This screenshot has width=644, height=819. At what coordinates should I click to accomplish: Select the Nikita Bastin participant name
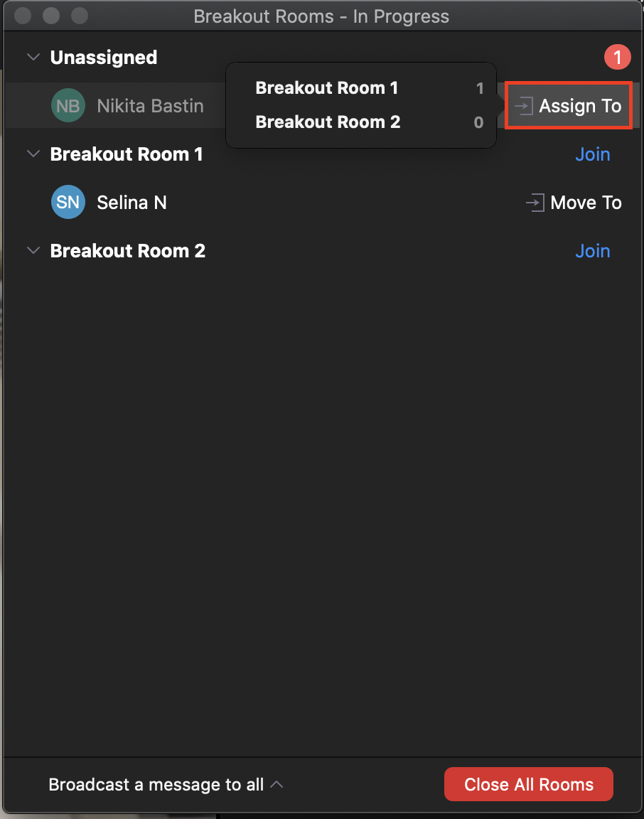(151, 106)
